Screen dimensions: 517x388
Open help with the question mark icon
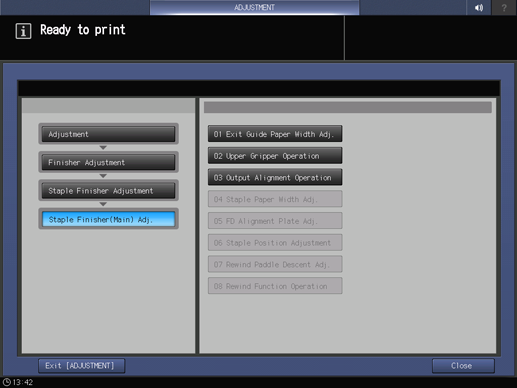pyautogui.click(x=504, y=7)
